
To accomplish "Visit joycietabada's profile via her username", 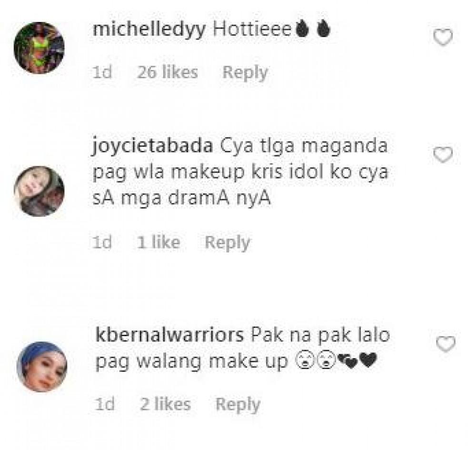I will pyautogui.click(x=153, y=146).
